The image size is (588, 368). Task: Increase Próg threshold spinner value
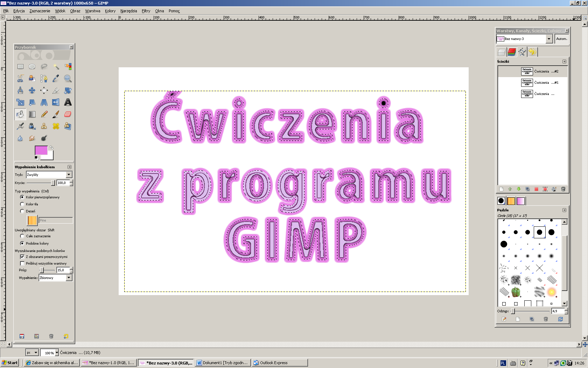click(71, 269)
